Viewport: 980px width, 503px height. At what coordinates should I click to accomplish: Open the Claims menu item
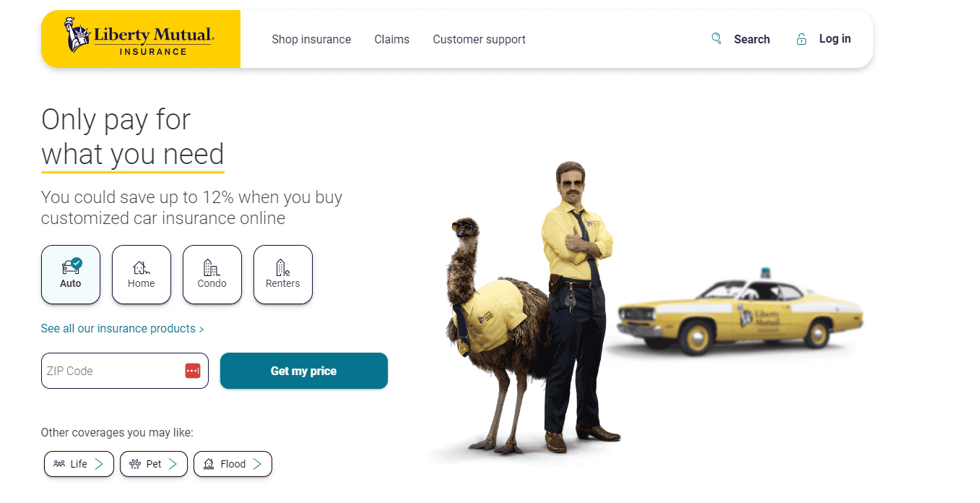coord(392,39)
